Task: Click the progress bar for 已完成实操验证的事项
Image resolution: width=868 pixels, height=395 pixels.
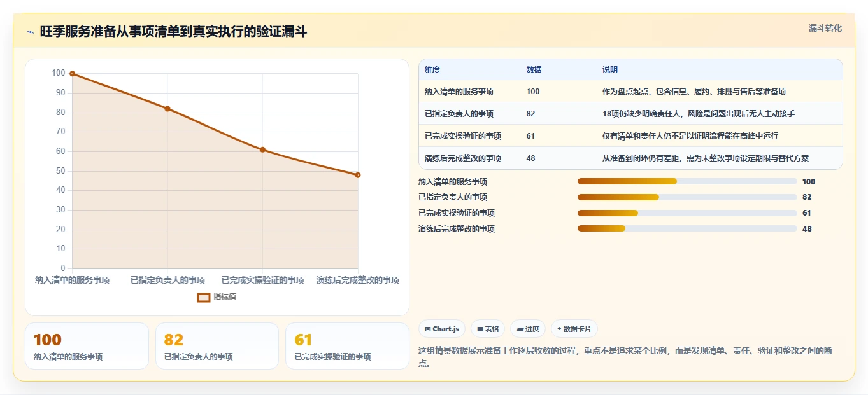Action: (x=687, y=213)
